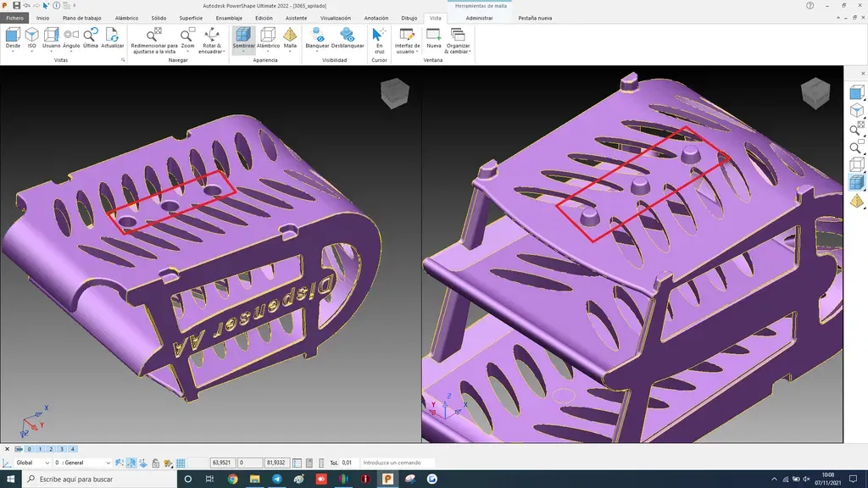
Task: Open the Fichero file menu
Action: (15, 18)
